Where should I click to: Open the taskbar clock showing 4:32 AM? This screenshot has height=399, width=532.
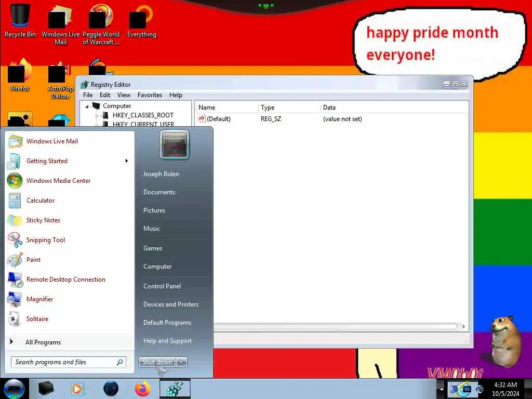click(505, 389)
